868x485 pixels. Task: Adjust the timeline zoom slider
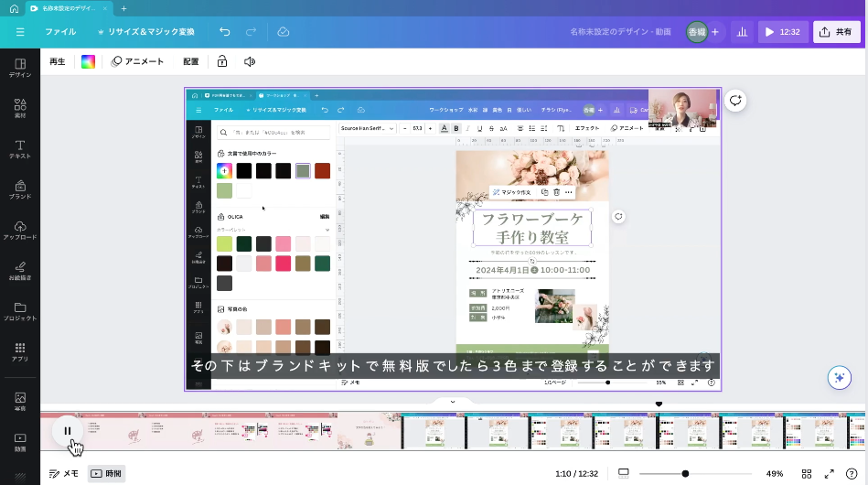[685, 473]
